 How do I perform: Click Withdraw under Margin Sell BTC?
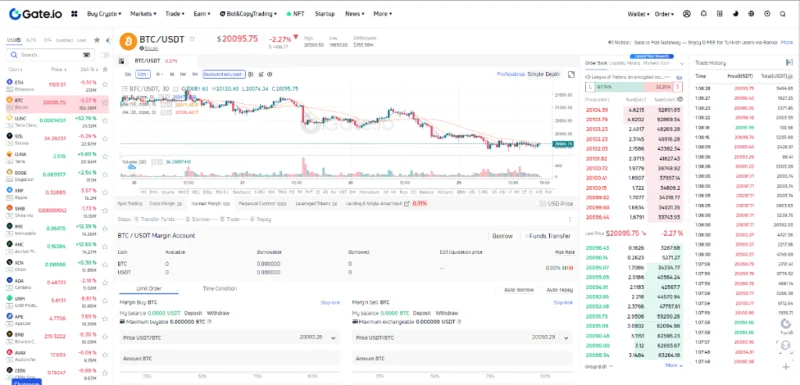(x=447, y=313)
